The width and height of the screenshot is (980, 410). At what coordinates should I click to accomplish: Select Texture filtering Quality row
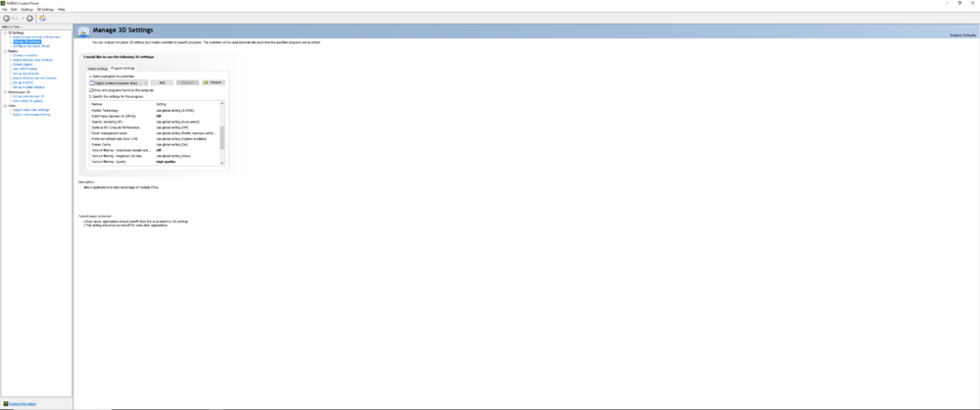[155, 162]
